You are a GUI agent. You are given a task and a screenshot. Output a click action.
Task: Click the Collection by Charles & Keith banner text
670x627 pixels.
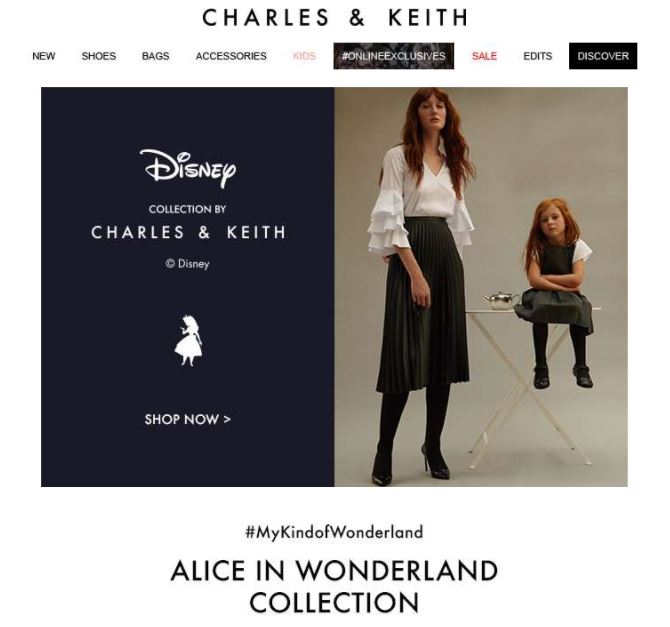click(x=188, y=224)
